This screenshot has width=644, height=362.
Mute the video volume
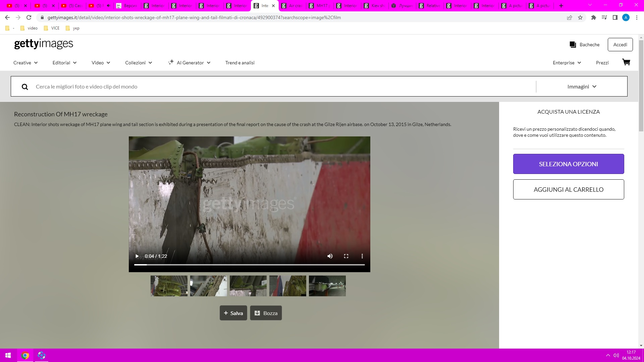coord(330,256)
